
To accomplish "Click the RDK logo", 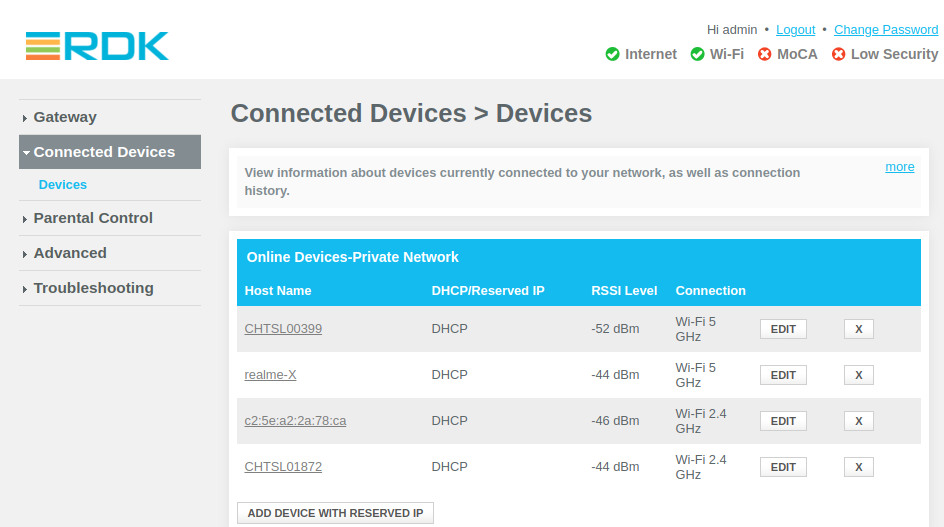I will coord(97,46).
